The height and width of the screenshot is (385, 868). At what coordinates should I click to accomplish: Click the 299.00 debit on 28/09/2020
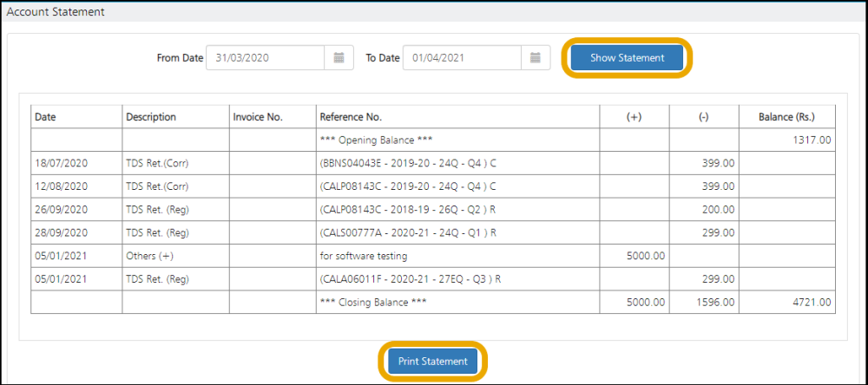[x=718, y=233]
